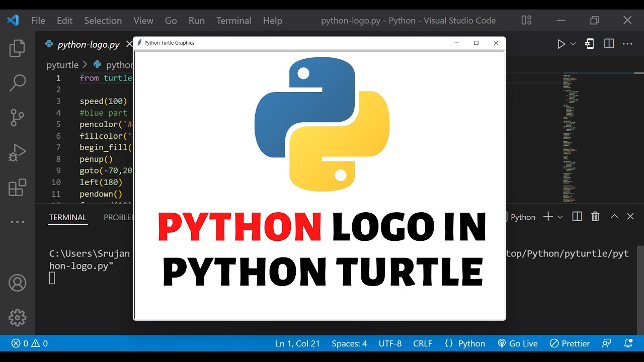The width and height of the screenshot is (644, 362).
Task: Open the Source Control view
Action: 17,118
